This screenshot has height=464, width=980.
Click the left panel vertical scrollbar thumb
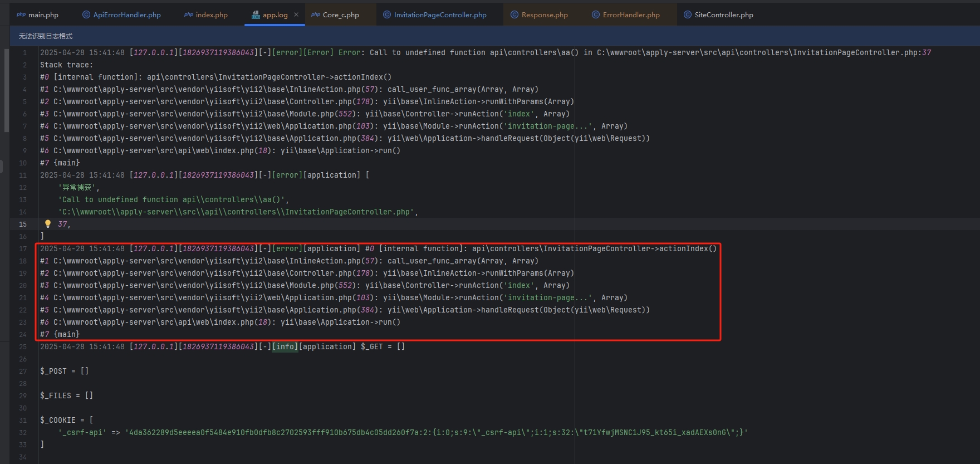tap(6, 90)
